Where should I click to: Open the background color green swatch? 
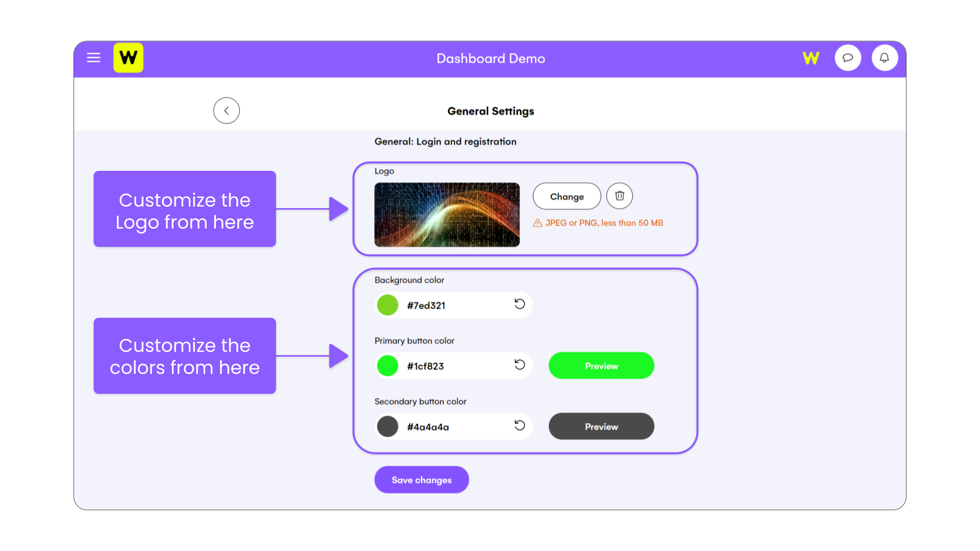(x=387, y=305)
